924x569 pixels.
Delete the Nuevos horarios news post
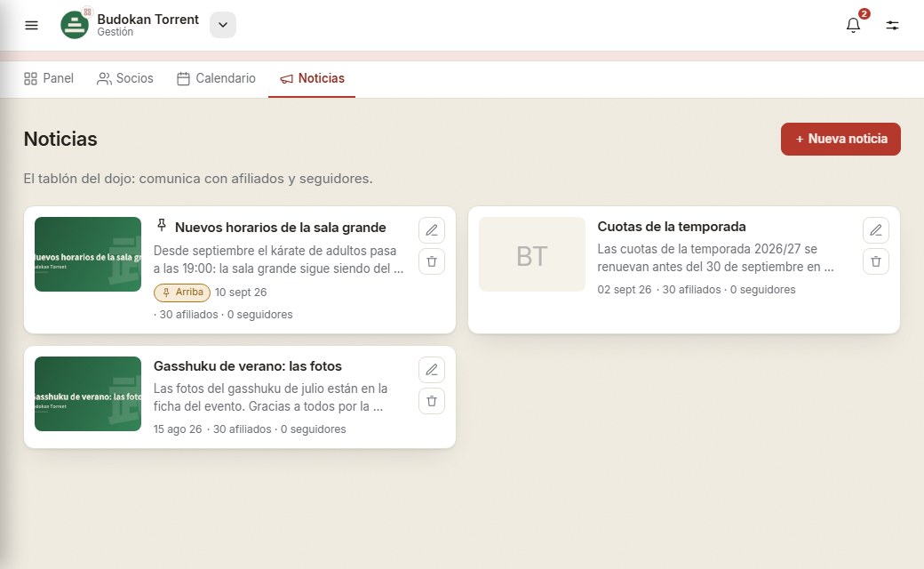pos(432,261)
